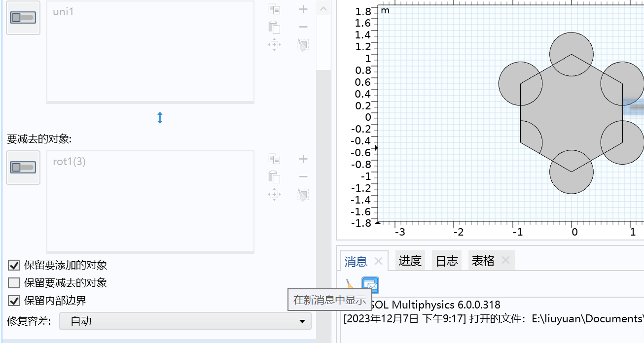Viewport: 644px width, 343px height.
Task: Paste selection icon beside uni1 list
Action: 274,27
